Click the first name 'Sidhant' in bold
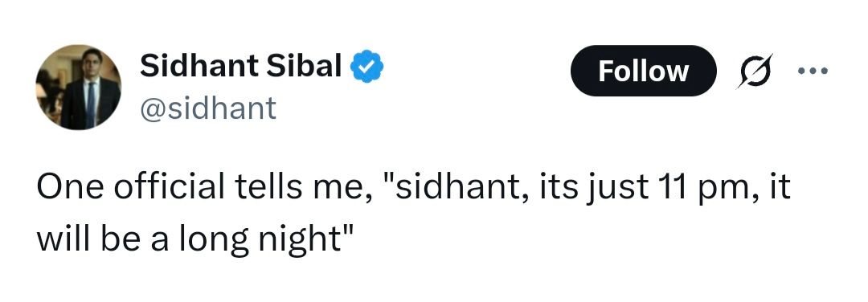The width and height of the screenshot is (868, 302). (x=199, y=66)
